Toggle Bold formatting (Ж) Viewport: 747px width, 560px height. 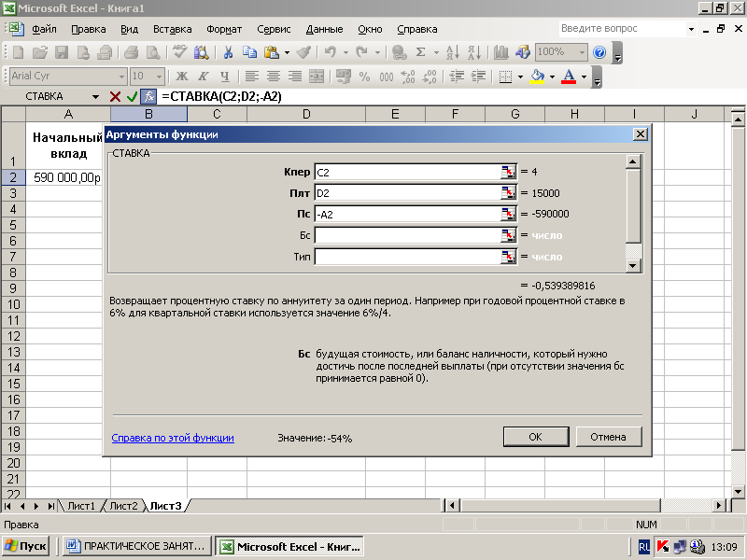point(181,77)
